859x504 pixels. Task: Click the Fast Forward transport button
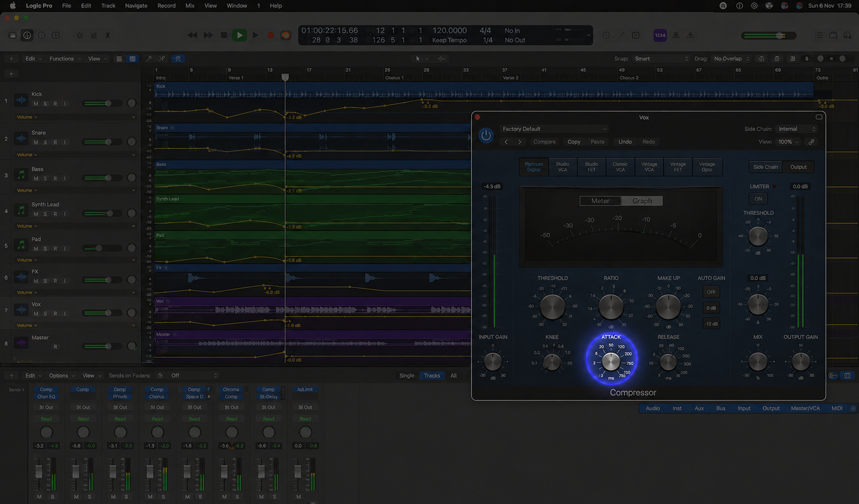coord(208,35)
